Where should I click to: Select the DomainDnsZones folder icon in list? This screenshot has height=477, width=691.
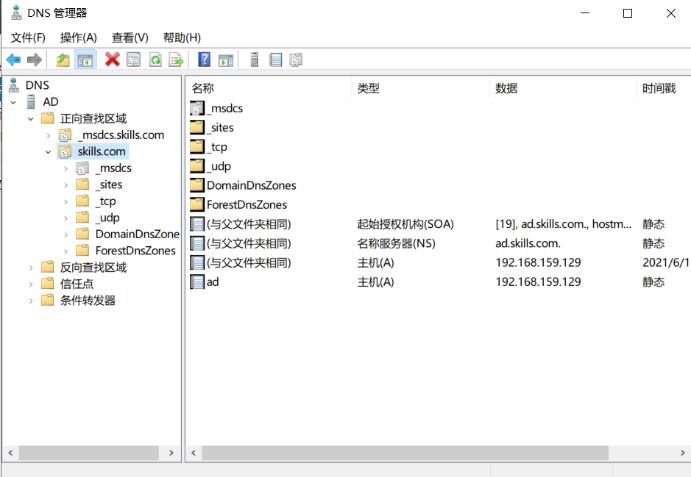click(x=197, y=185)
